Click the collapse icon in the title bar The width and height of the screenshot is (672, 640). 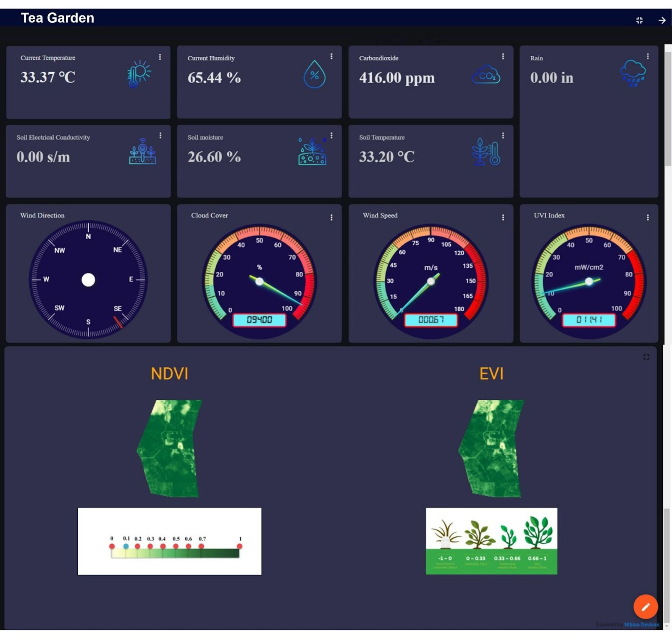click(640, 19)
